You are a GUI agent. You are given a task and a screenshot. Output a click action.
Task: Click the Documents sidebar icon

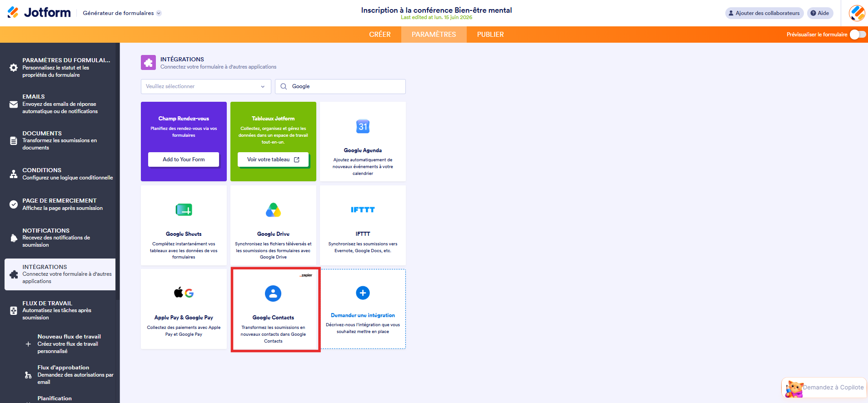click(14, 141)
